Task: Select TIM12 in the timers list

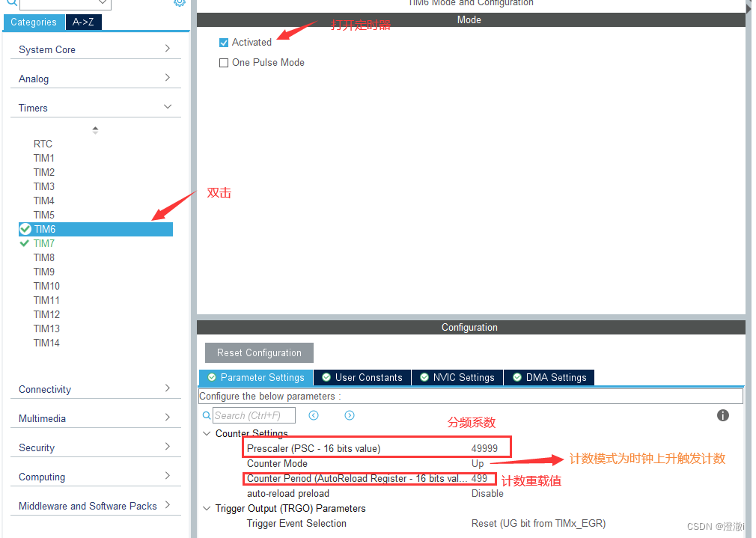Action: click(46, 314)
